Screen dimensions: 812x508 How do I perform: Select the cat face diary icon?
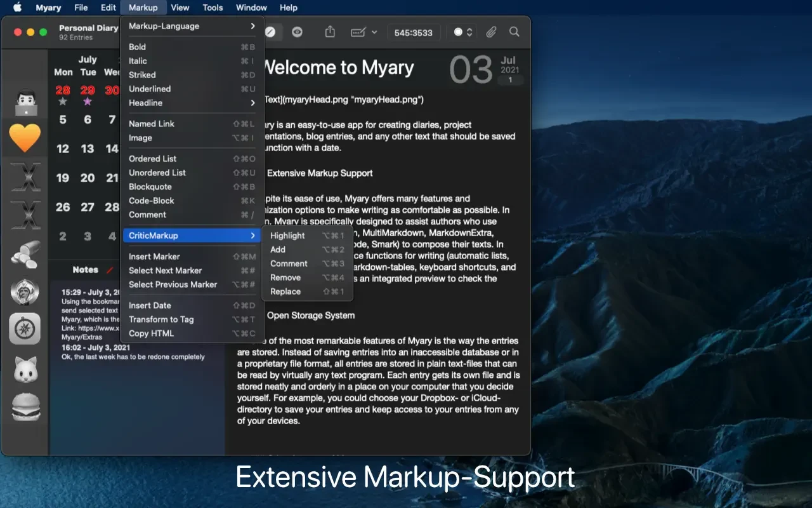25,368
